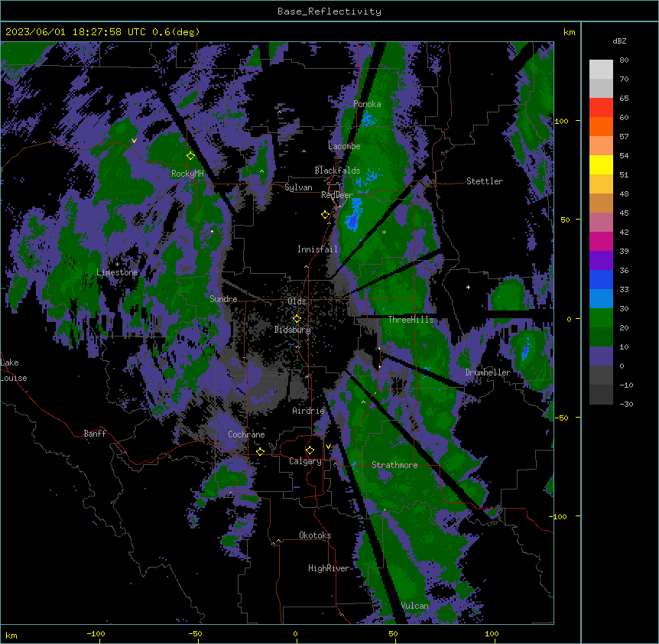
Task: Click the Didsbury city label
Action: click(x=293, y=330)
